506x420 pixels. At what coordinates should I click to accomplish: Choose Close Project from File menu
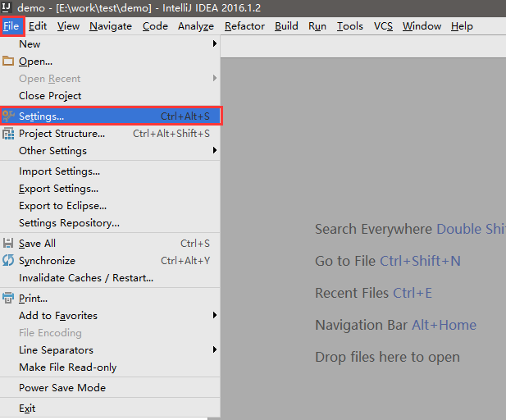coord(50,96)
